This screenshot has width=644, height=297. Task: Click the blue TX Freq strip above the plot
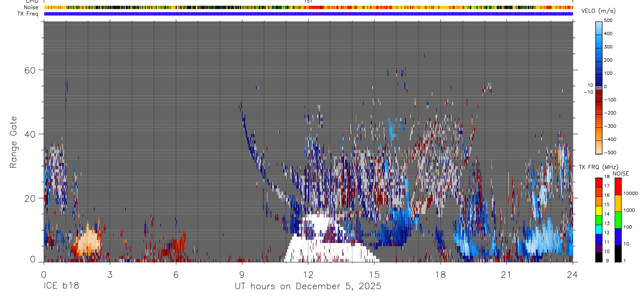point(308,14)
